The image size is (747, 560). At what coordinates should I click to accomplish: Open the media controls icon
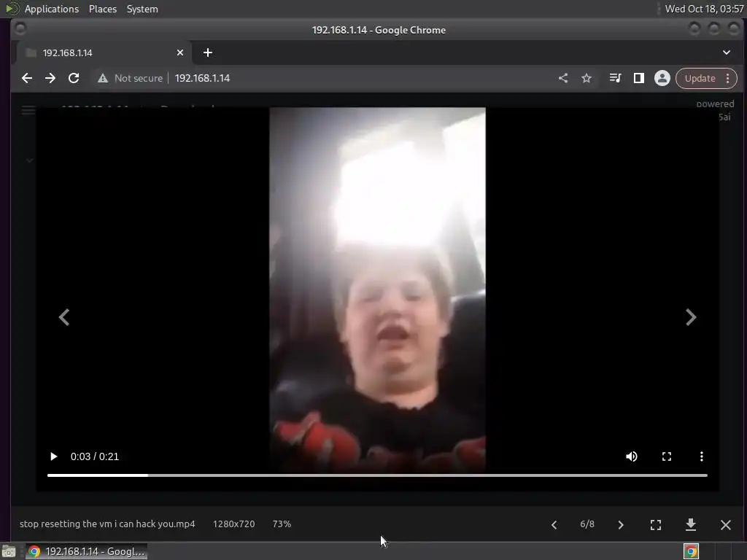(615, 78)
